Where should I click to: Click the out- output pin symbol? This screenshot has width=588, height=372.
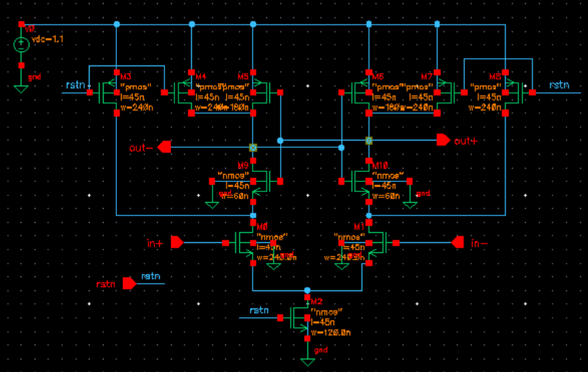pyautogui.click(x=164, y=147)
